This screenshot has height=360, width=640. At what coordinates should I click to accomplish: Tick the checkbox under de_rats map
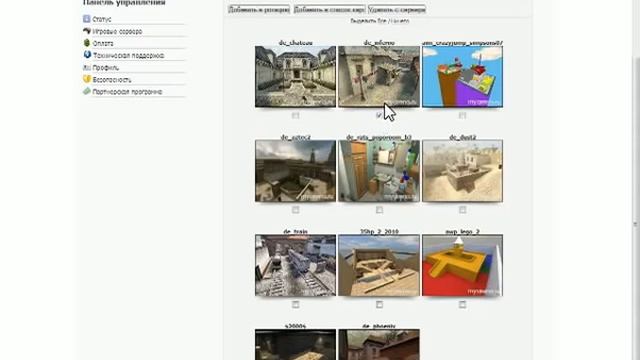coord(379,210)
